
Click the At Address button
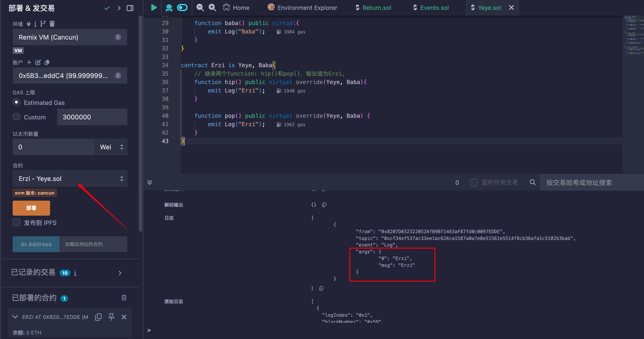36,244
